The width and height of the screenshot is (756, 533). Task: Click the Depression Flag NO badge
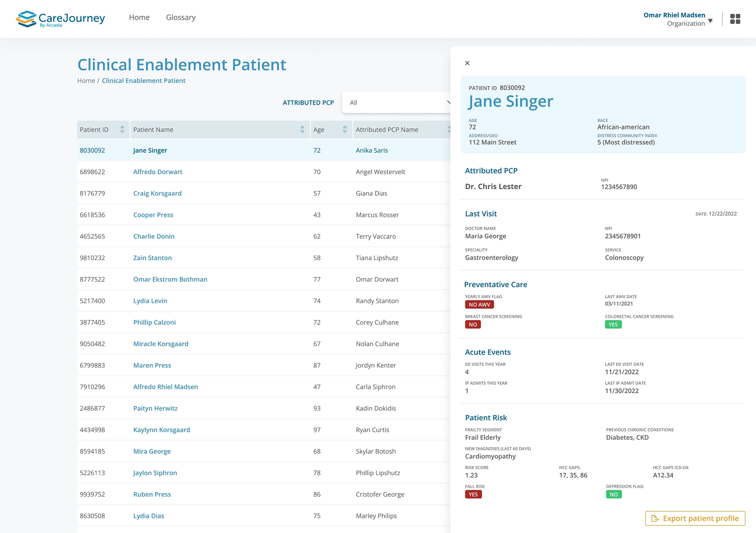coord(614,494)
